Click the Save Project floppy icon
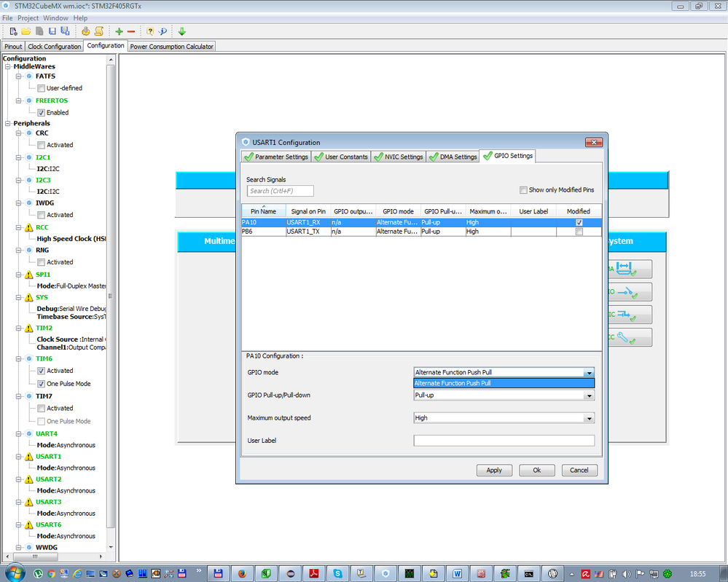 [52, 31]
